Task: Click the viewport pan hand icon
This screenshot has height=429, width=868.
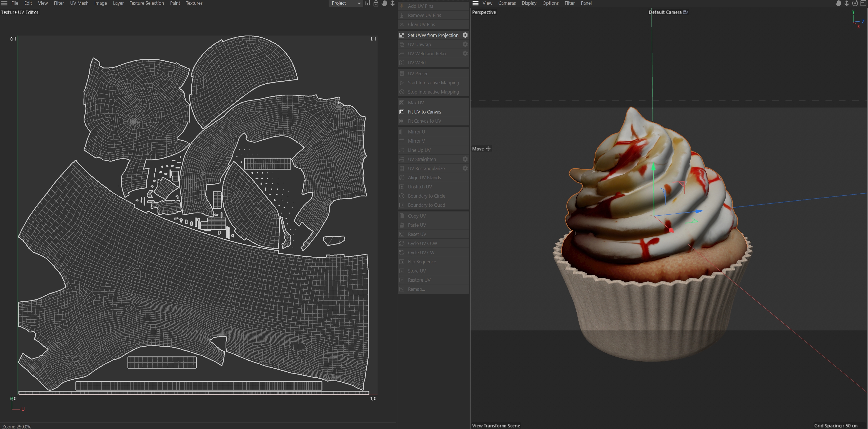Action: coord(838,3)
